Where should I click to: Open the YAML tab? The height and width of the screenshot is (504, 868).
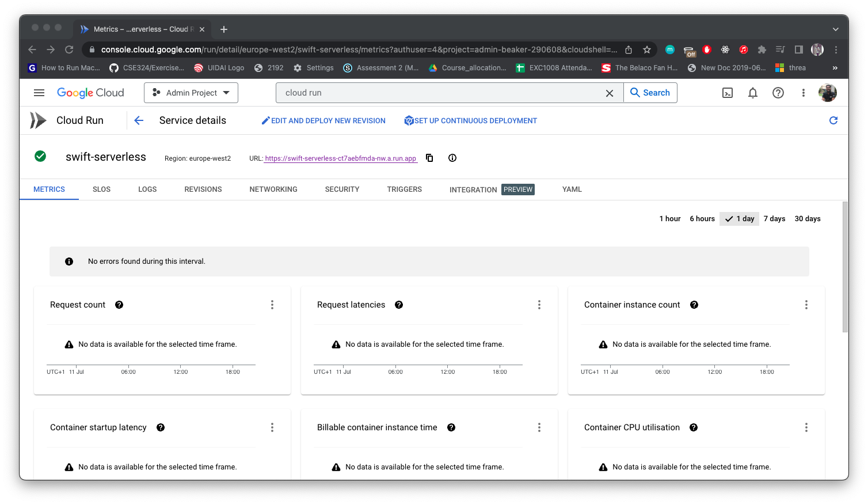(572, 190)
